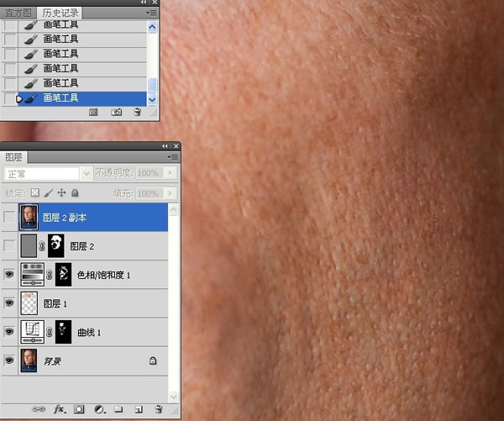Switch to 直方图 tab
The width and height of the screenshot is (504, 421).
18,13
